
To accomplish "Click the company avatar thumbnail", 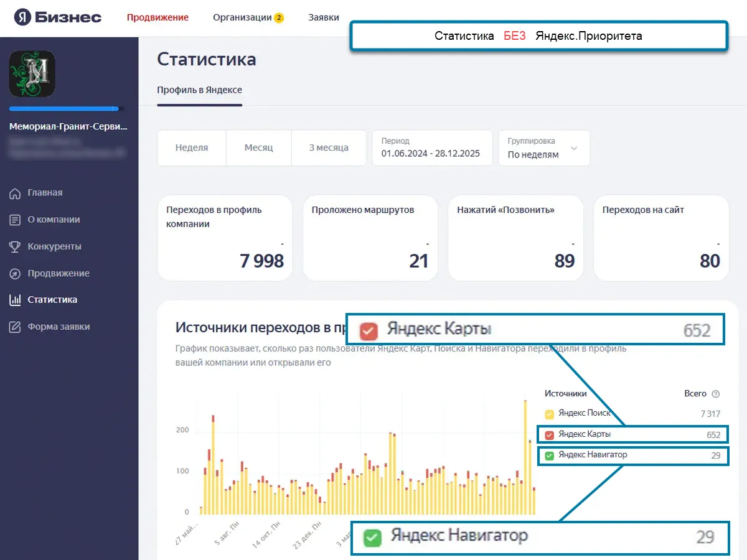I will coord(32,73).
